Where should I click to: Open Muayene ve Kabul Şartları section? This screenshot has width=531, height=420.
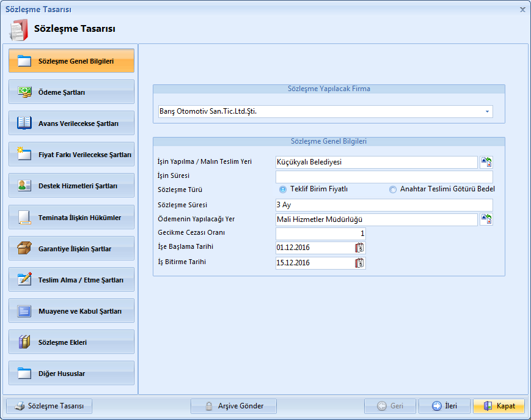point(71,311)
